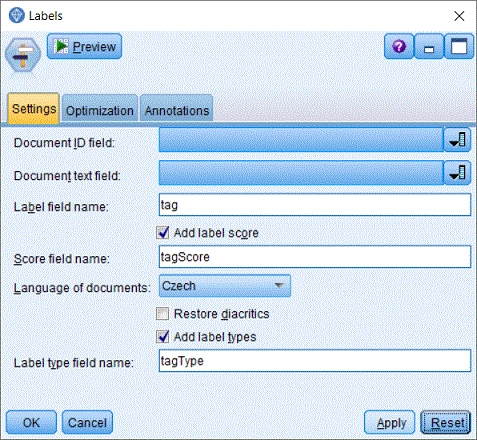
Task: Click into the Score field name input
Action: 315,257
